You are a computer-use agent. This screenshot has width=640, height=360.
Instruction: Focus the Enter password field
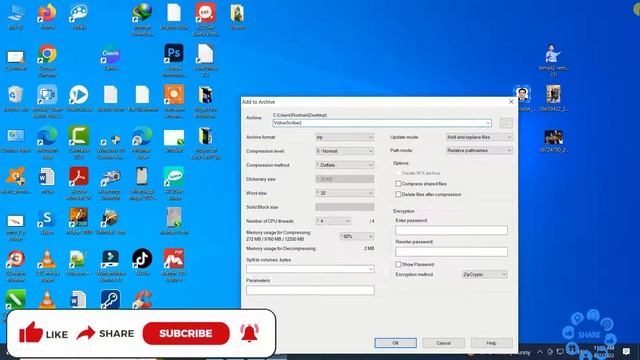(x=451, y=230)
